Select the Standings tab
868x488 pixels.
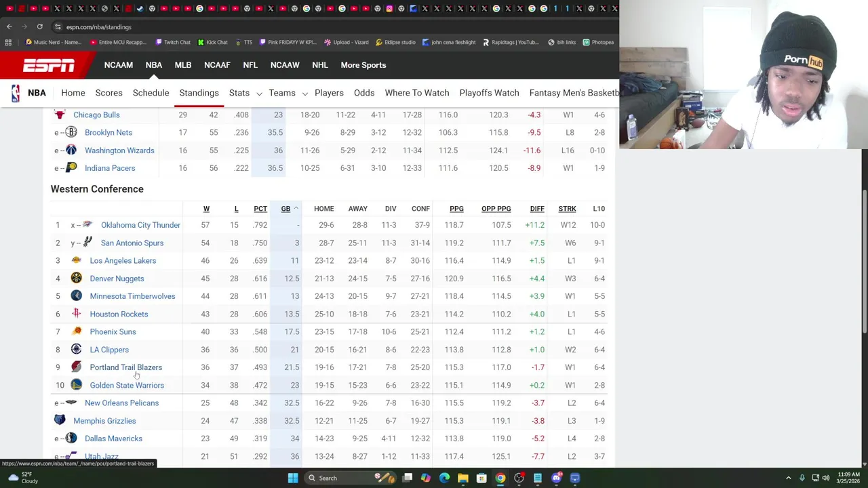coord(199,93)
